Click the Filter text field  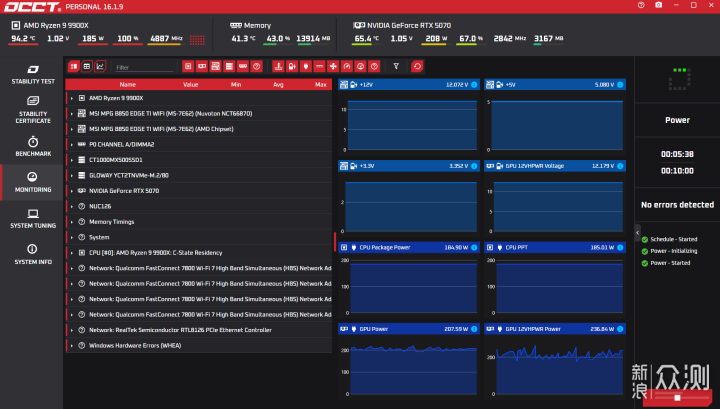144,67
